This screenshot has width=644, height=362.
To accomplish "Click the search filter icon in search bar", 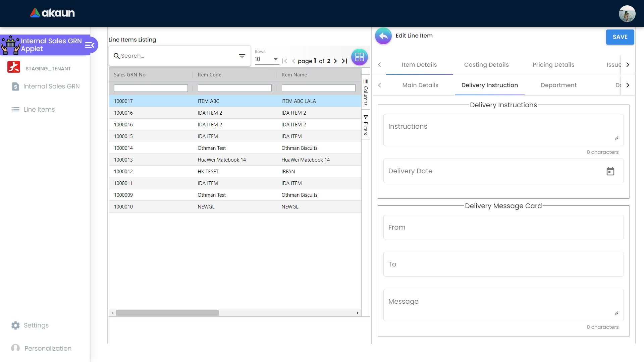I will click(242, 56).
